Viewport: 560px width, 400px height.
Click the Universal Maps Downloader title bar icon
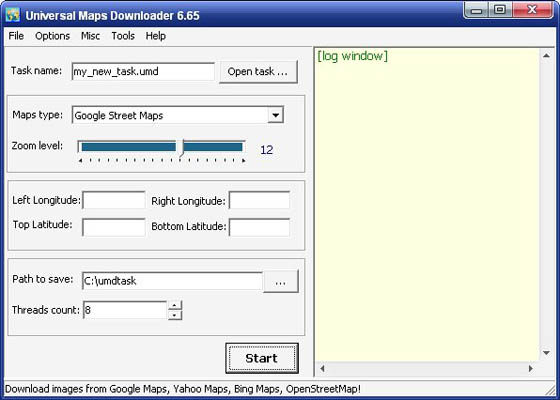[x=12, y=15]
